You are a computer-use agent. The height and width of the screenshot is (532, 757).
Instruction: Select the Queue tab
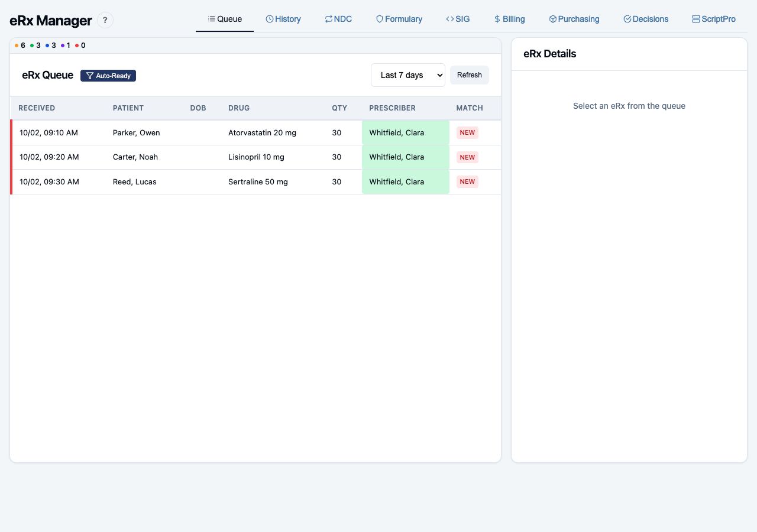point(225,19)
